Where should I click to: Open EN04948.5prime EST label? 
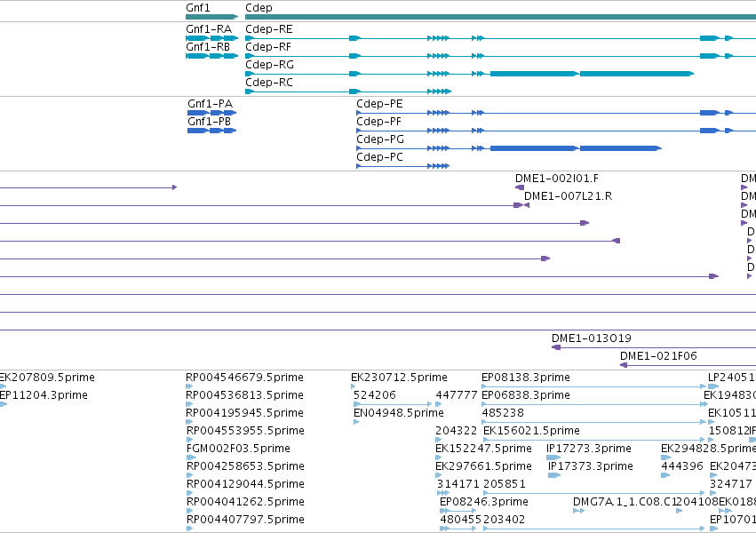coord(399,413)
